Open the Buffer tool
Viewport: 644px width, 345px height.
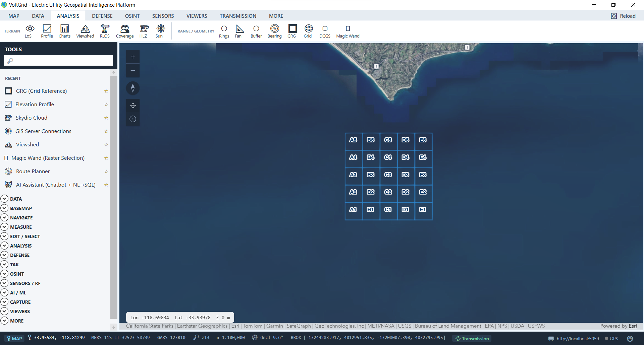click(256, 31)
